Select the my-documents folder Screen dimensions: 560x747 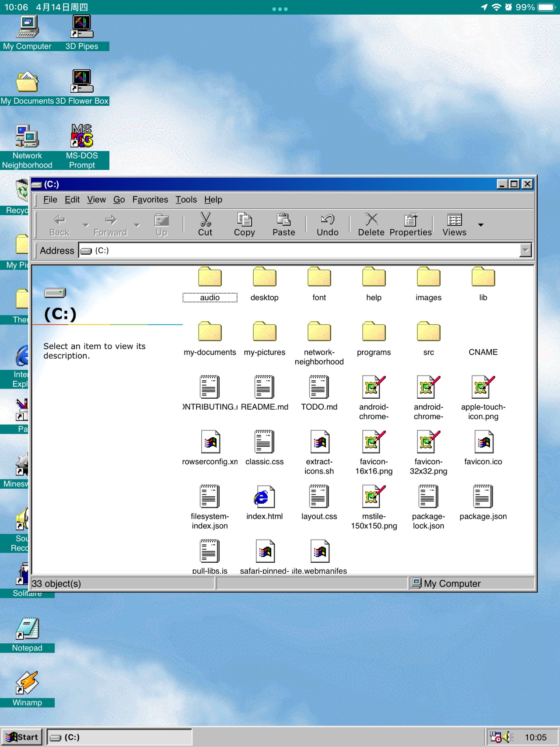[210, 339]
